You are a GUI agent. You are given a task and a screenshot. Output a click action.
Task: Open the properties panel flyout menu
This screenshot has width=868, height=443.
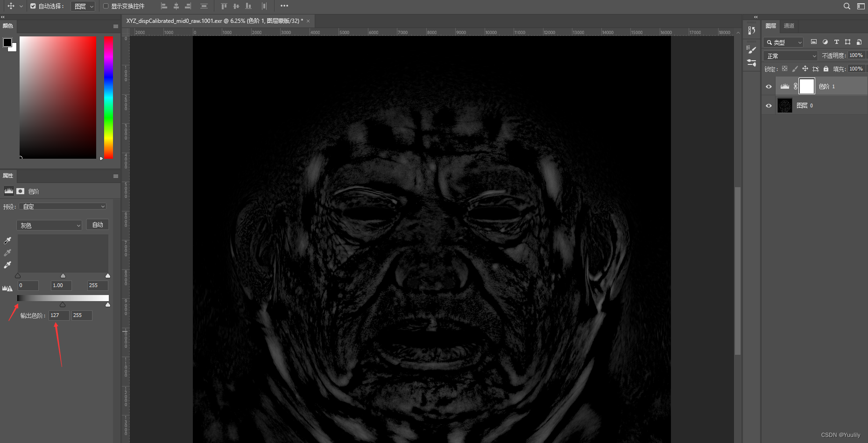(x=116, y=176)
